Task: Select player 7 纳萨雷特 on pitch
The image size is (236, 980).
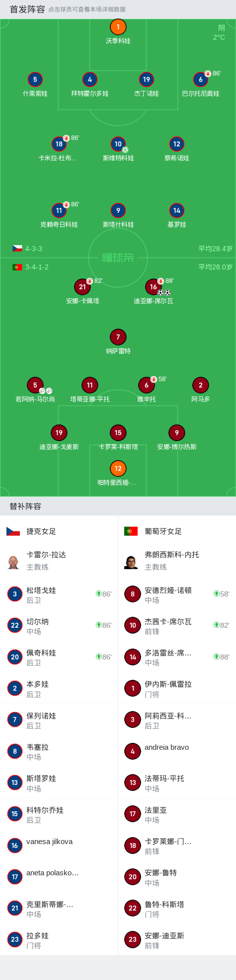Action: 118,337
